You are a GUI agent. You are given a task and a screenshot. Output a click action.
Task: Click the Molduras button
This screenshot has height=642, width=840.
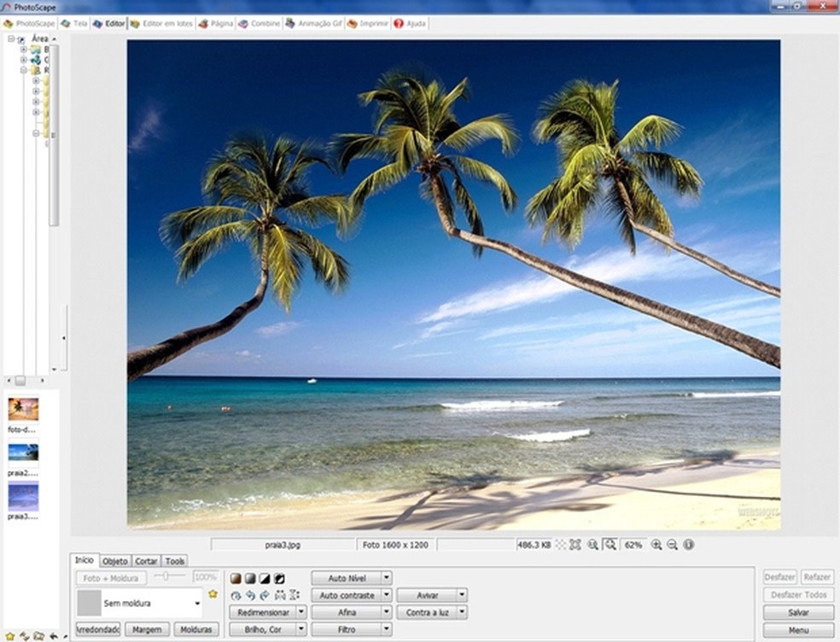coord(195,629)
